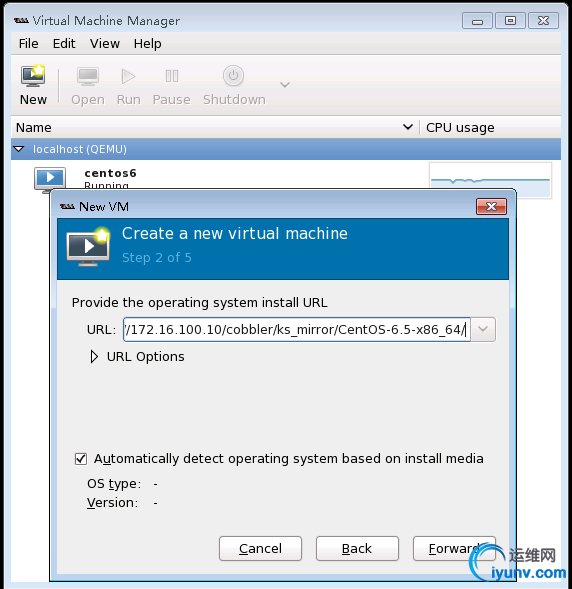Select the localhost (QEMU) connection row
Image resolution: width=572 pixels, height=589 pixels.
click(286, 149)
